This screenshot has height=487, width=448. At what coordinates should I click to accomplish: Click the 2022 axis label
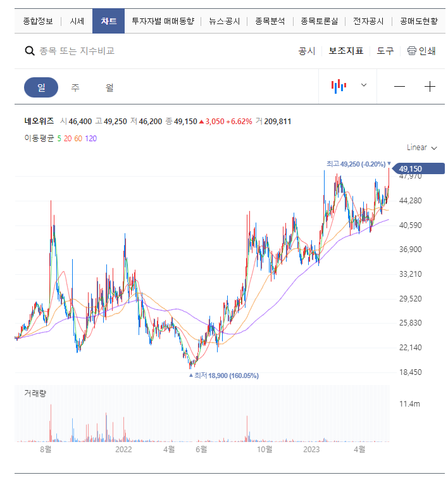point(123,450)
